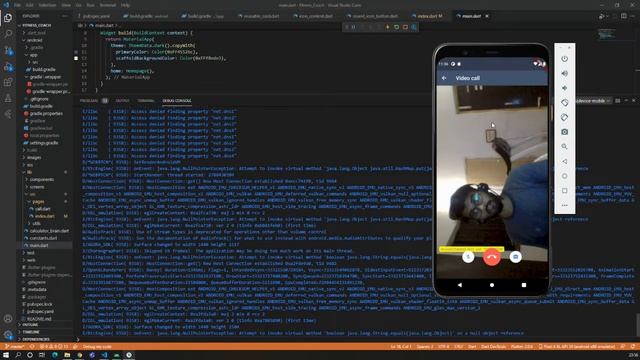Mute microphone in the video call
The width and height of the screenshot is (640, 360).
[468, 257]
